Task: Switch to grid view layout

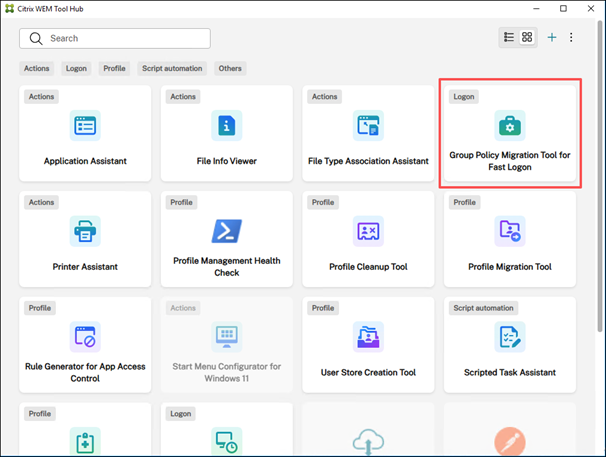Action: [527, 38]
